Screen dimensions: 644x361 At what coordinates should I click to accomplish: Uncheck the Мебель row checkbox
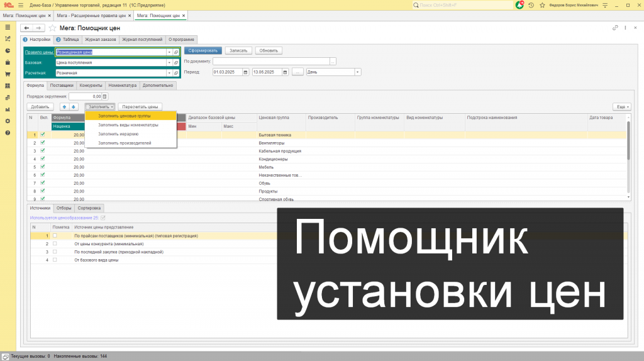pyautogui.click(x=43, y=167)
